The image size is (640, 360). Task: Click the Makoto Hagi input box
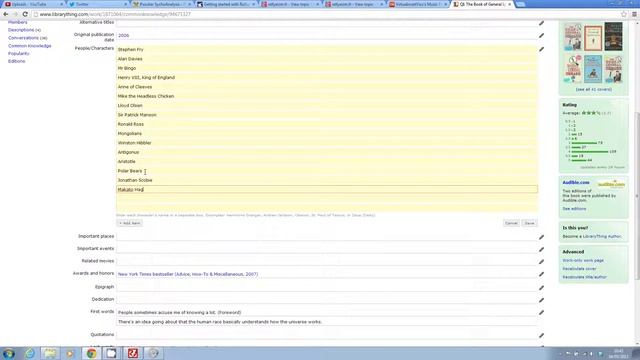click(x=327, y=189)
